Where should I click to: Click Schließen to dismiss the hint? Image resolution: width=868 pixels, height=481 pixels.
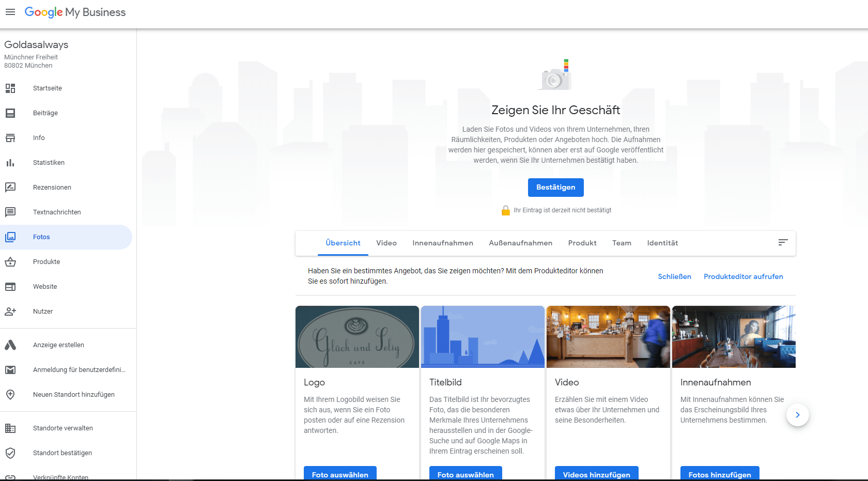click(674, 276)
